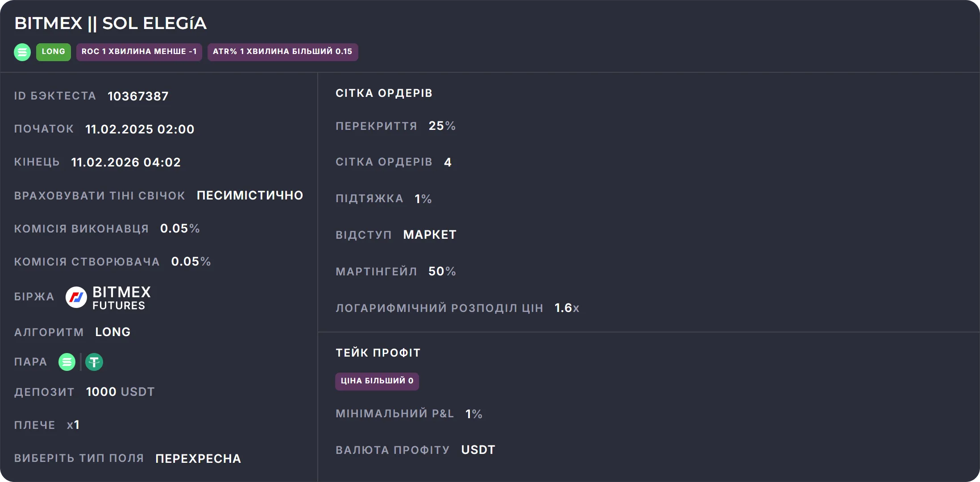Click the Solana icon in pair row
Viewport: 980px width, 482px height.
tap(67, 362)
